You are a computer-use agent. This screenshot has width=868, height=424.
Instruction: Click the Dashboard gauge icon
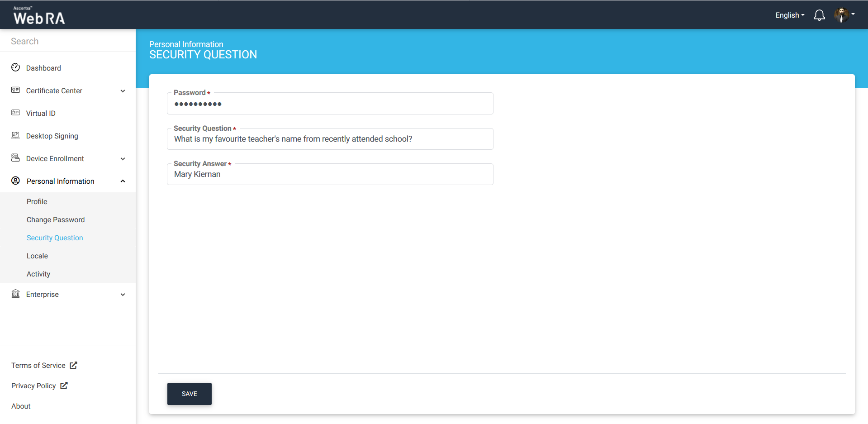[x=15, y=67]
